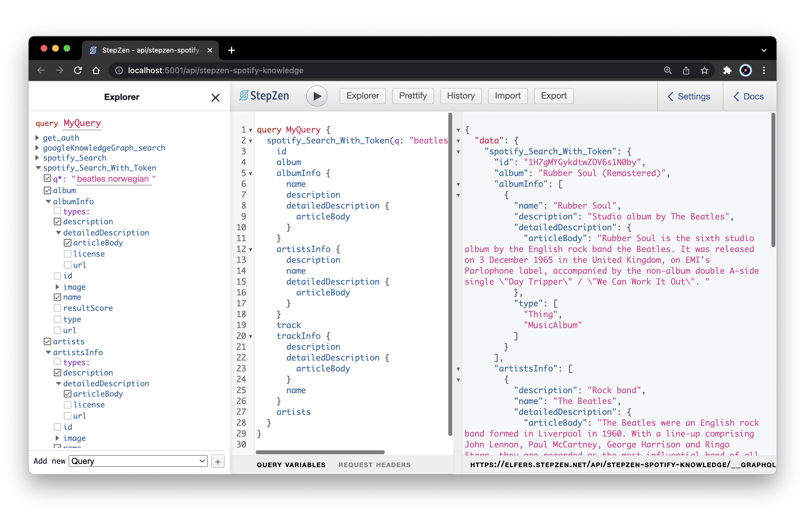Collapse the albumInfo tree node
The height and width of the screenshot is (516, 812).
click(x=48, y=201)
